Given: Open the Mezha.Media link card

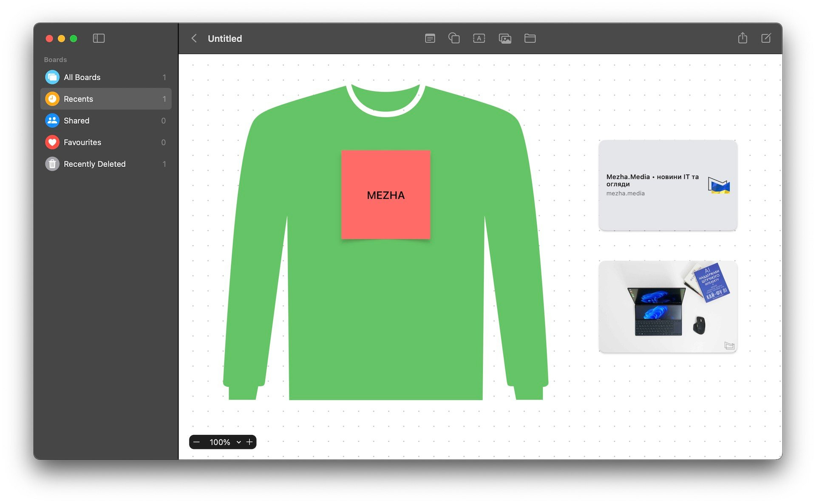Looking at the screenshot, I should [x=668, y=185].
